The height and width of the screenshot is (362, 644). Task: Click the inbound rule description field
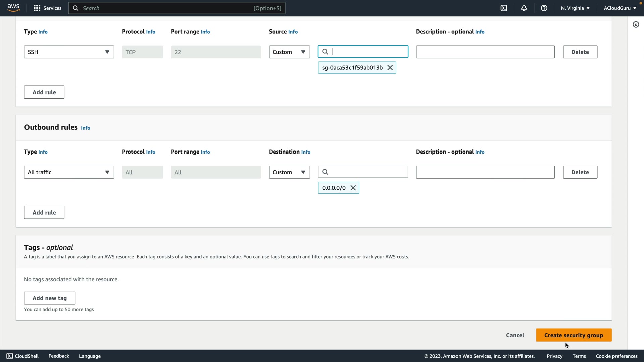click(485, 52)
